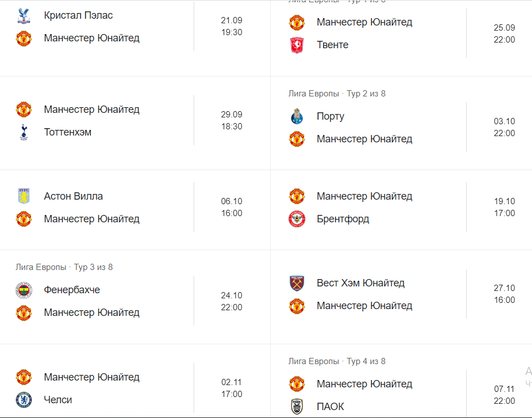Click the Brentford bee logo
The width and height of the screenshot is (532, 418).
click(297, 219)
